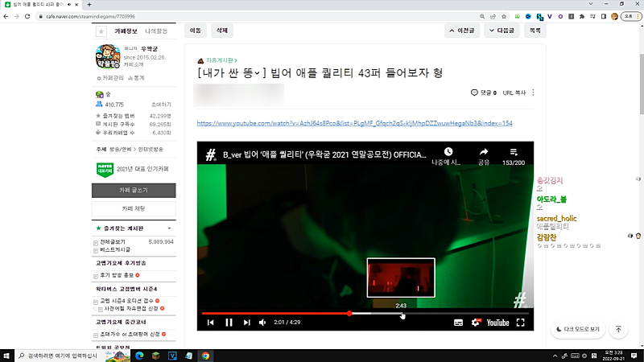Seek video progress bar at 2:43

(x=402, y=314)
